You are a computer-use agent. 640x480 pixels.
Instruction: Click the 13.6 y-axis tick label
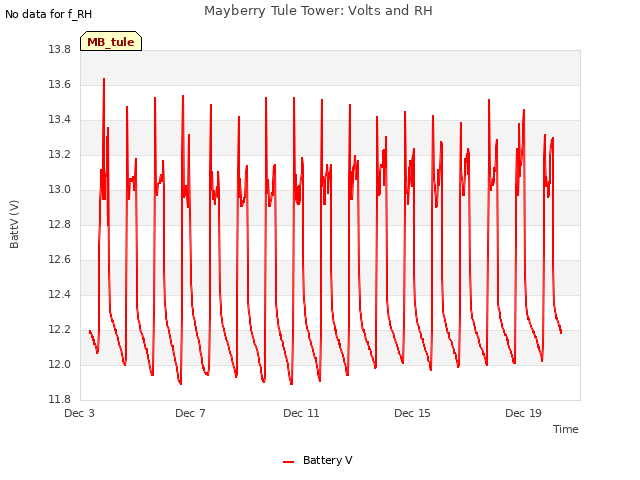tap(60, 84)
